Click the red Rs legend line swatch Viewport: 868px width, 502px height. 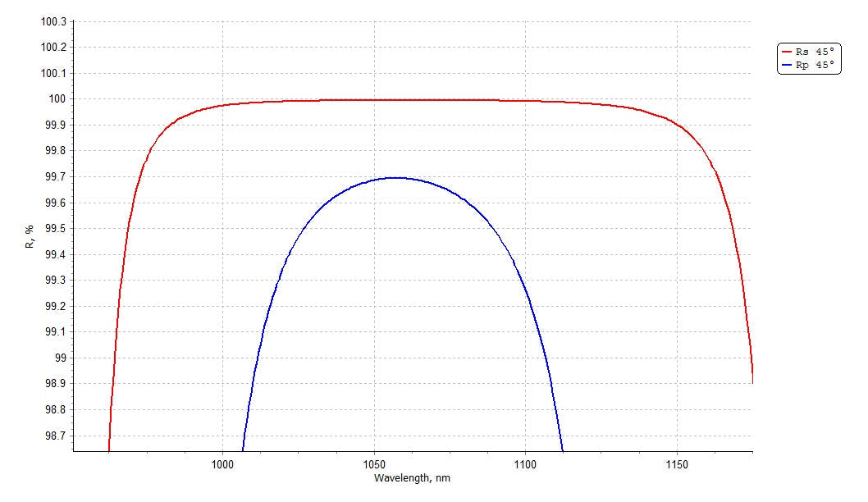[787, 52]
